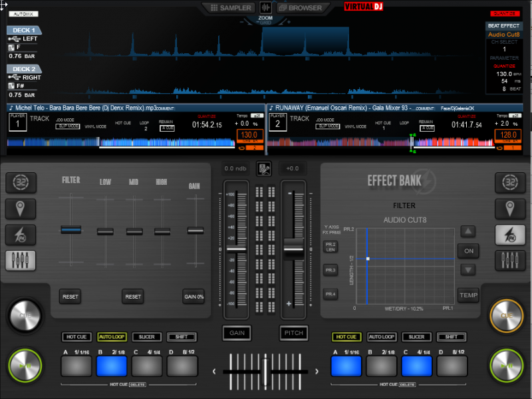Click the USB icon beside RIGHT

click(x=14, y=78)
